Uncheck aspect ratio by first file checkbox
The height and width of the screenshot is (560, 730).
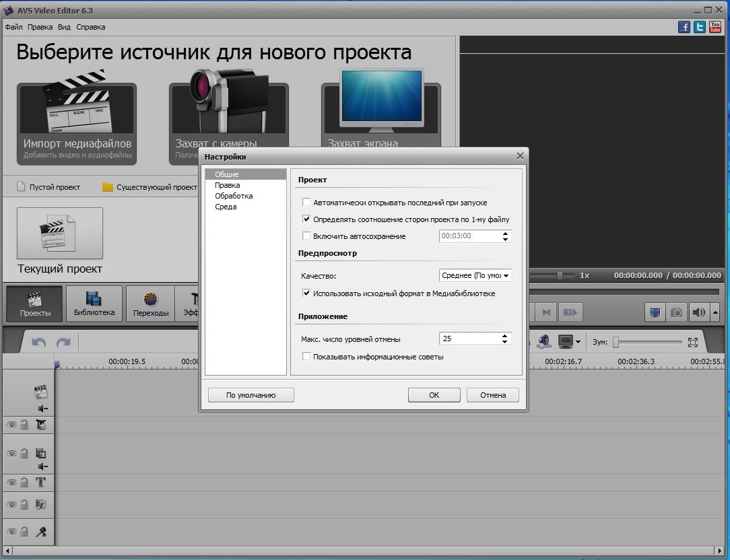click(x=306, y=219)
